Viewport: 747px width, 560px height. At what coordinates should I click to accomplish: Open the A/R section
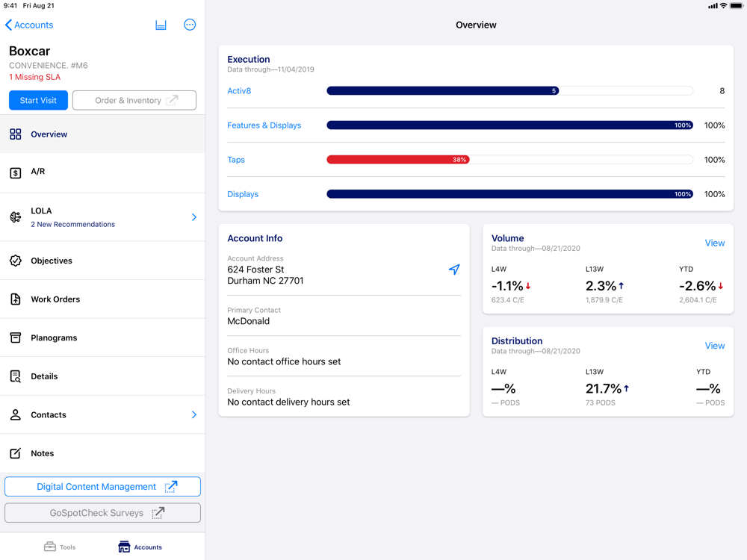[x=102, y=172]
